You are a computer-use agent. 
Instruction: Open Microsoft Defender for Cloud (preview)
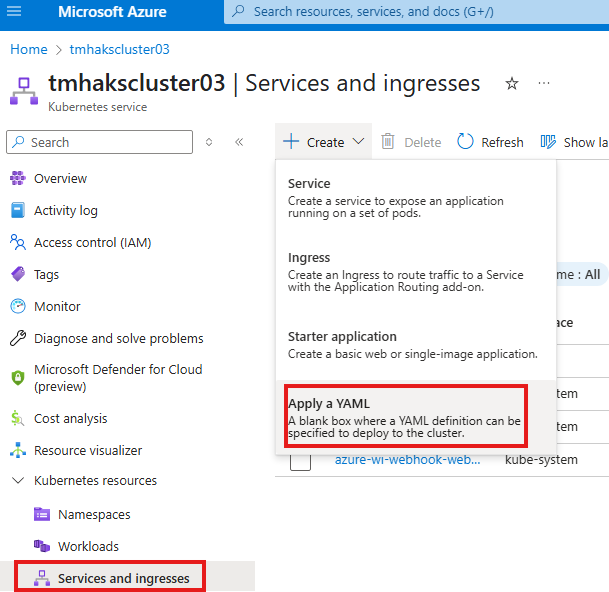click(x=118, y=378)
